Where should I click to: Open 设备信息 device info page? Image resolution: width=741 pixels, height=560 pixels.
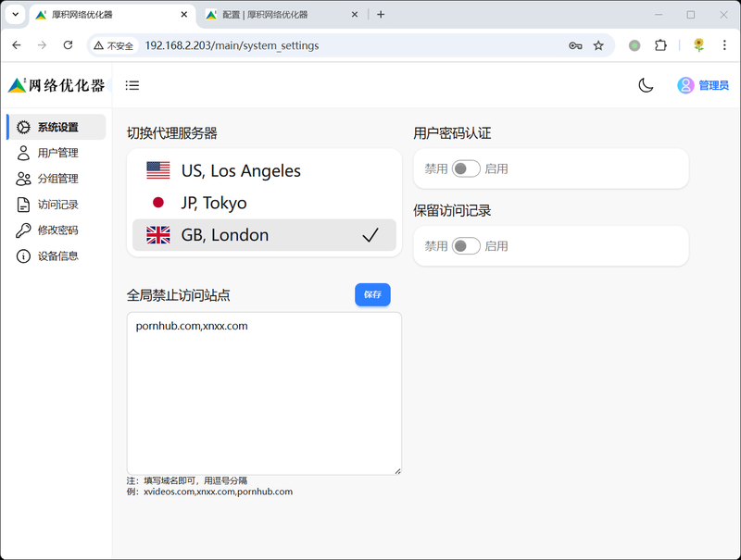57,255
